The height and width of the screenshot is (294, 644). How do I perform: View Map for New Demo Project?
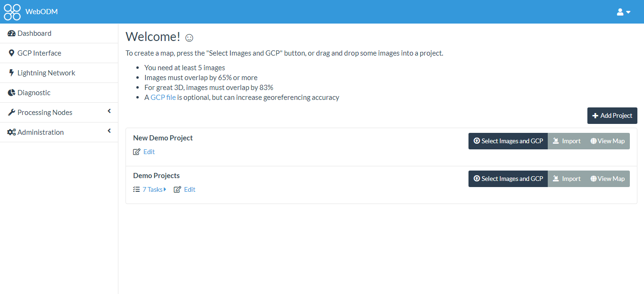607,141
